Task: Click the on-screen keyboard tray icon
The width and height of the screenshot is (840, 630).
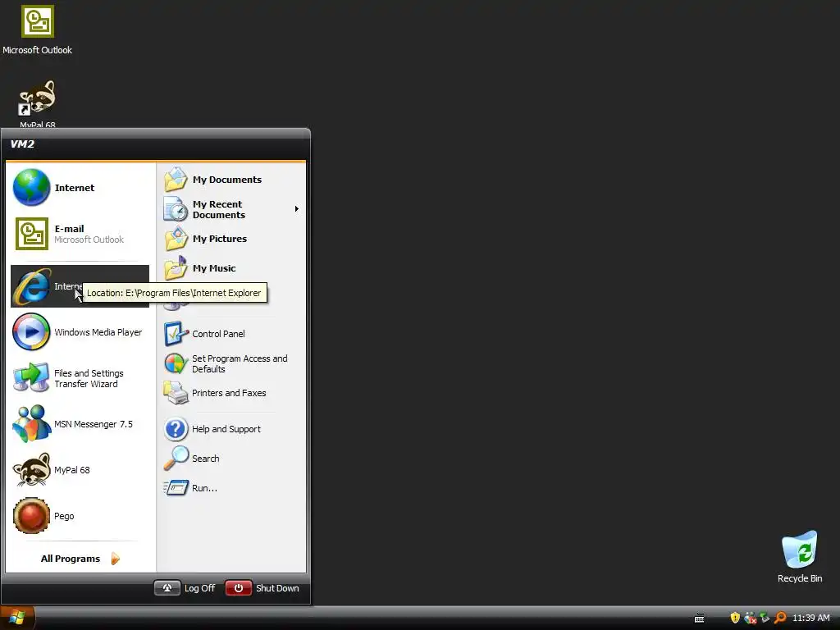Action: coord(699,619)
